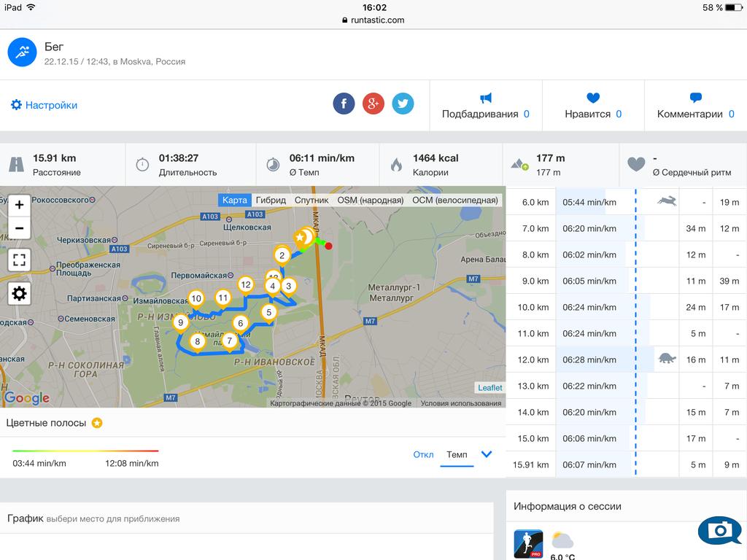Share the run on Google Plus

(x=373, y=104)
